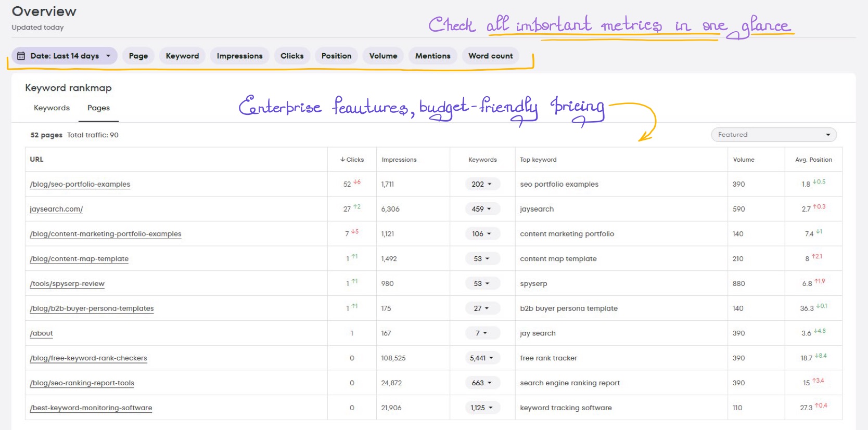Open /blog/seo-portfolio-examples page link
Image resolution: width=868 pixels, height=430 pixels.
80,184
